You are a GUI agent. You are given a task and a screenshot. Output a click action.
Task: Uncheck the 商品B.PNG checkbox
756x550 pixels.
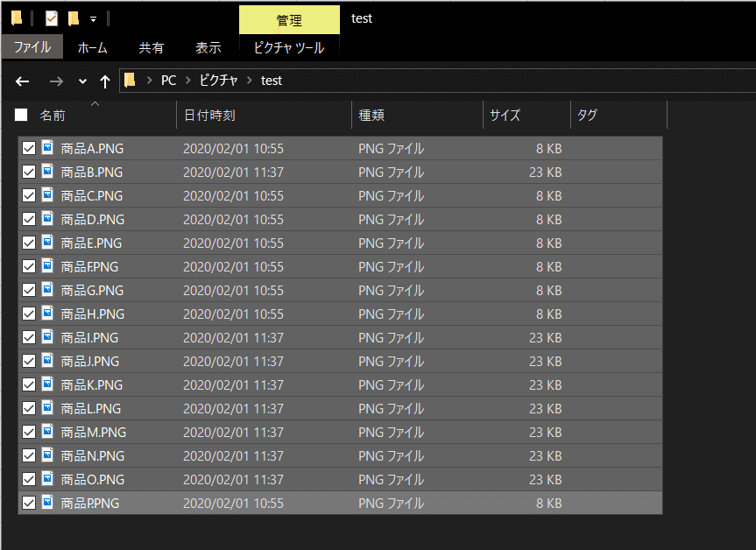pyautogui.click(x=29, y=172)
